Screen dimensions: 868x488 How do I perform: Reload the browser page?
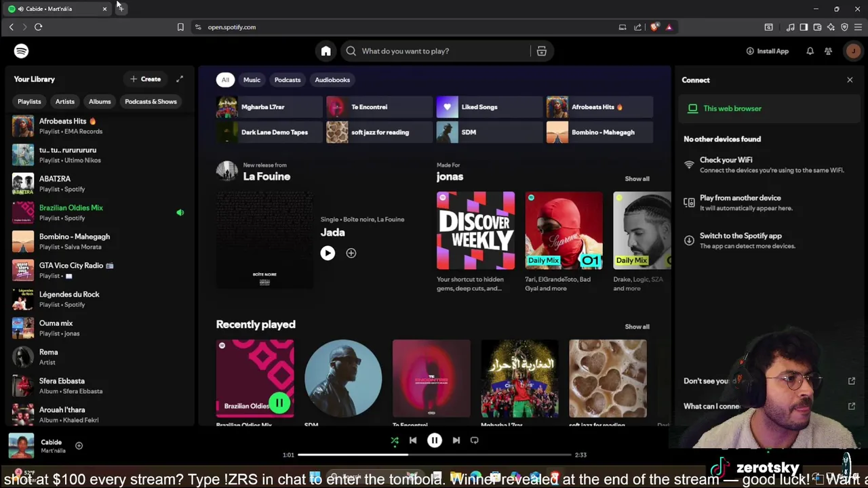tap(38, 27)
